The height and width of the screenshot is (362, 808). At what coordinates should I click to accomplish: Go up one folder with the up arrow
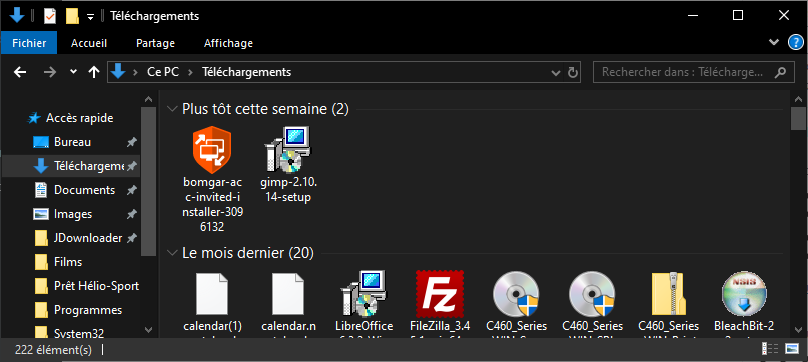point(94,72)
